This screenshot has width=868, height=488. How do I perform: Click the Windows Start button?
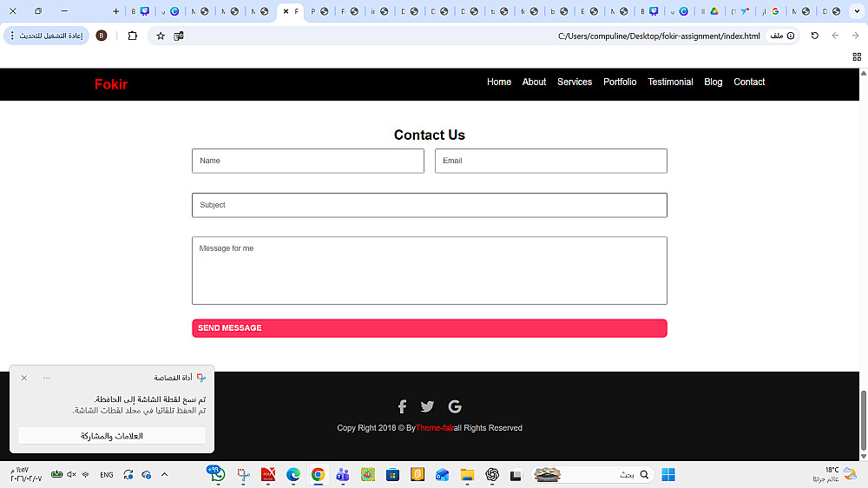(668, 475)
